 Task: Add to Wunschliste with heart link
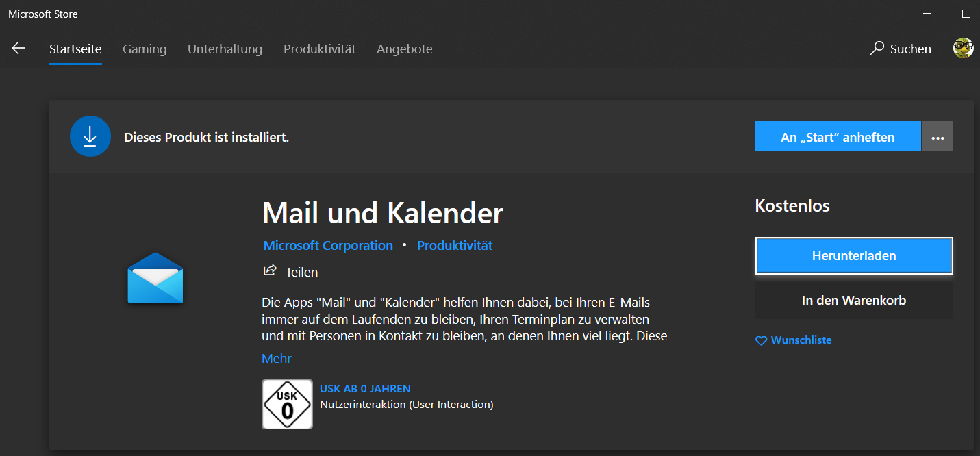click(793, 340)
